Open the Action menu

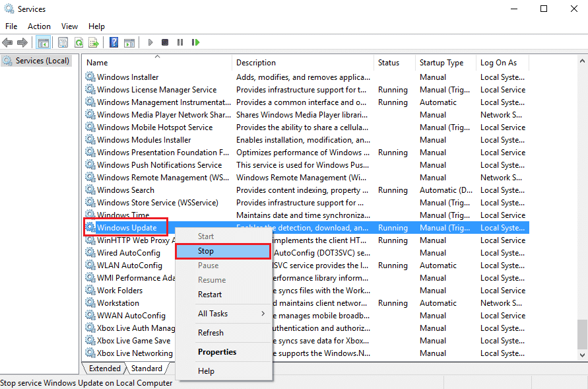(39, 26)
